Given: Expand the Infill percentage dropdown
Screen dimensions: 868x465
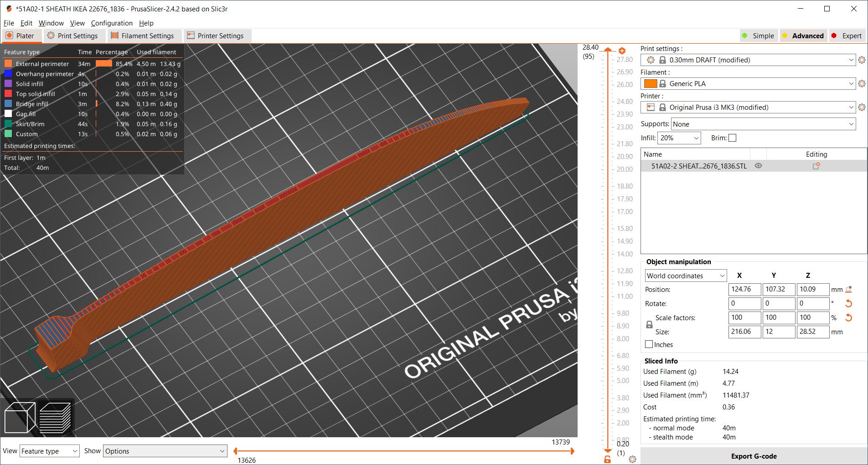Looking at the screenshot, I should [679, 138].
